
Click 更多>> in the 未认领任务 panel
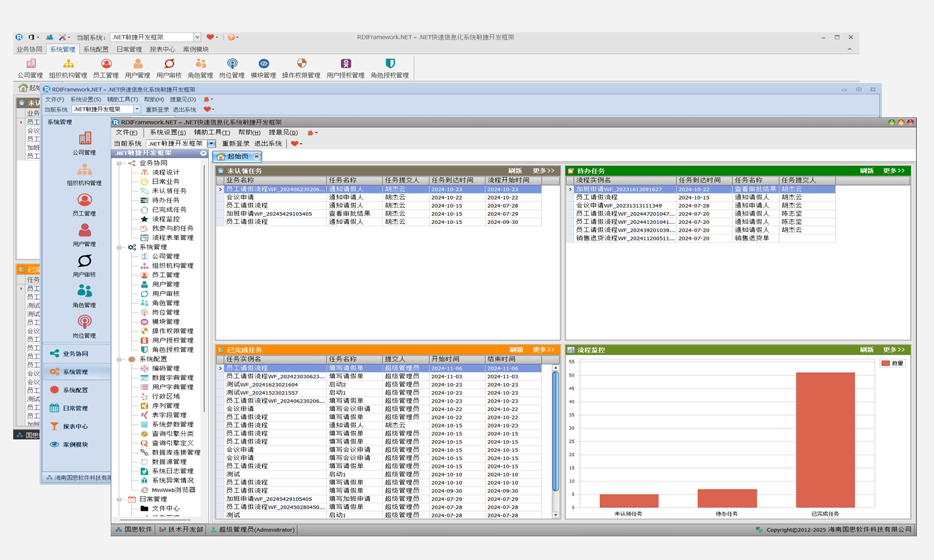point(543,171)
